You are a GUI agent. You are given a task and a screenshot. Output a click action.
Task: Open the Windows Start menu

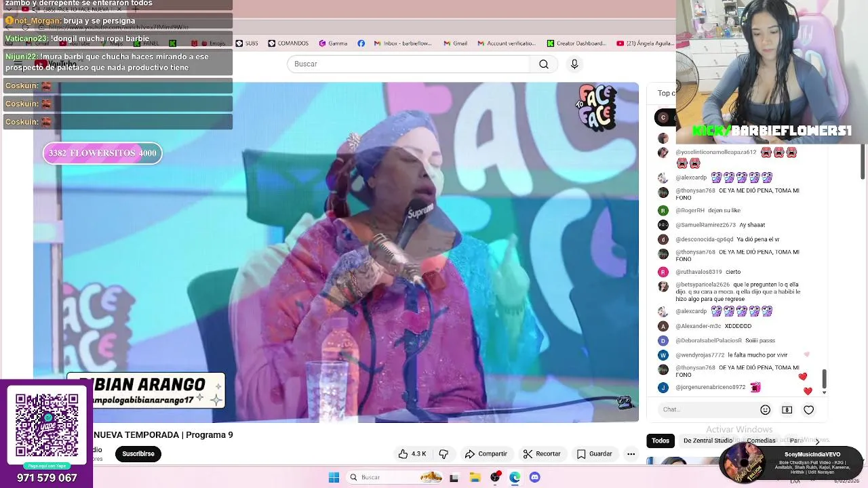(x=334, y=477)
